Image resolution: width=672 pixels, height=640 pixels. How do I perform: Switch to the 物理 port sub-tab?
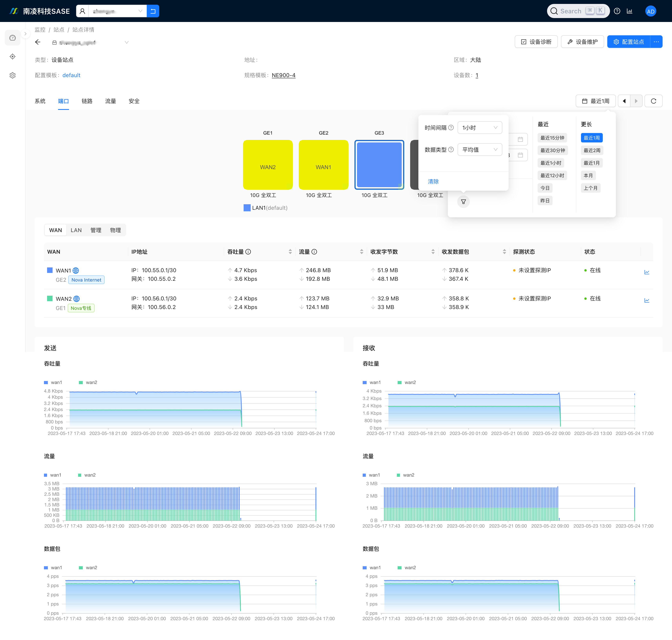click(x=115, y=230)
